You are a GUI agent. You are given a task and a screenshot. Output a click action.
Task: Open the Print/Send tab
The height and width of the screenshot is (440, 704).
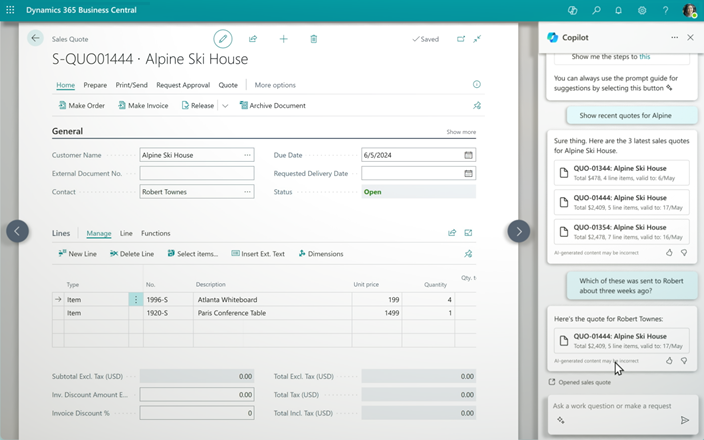[132, 85]
